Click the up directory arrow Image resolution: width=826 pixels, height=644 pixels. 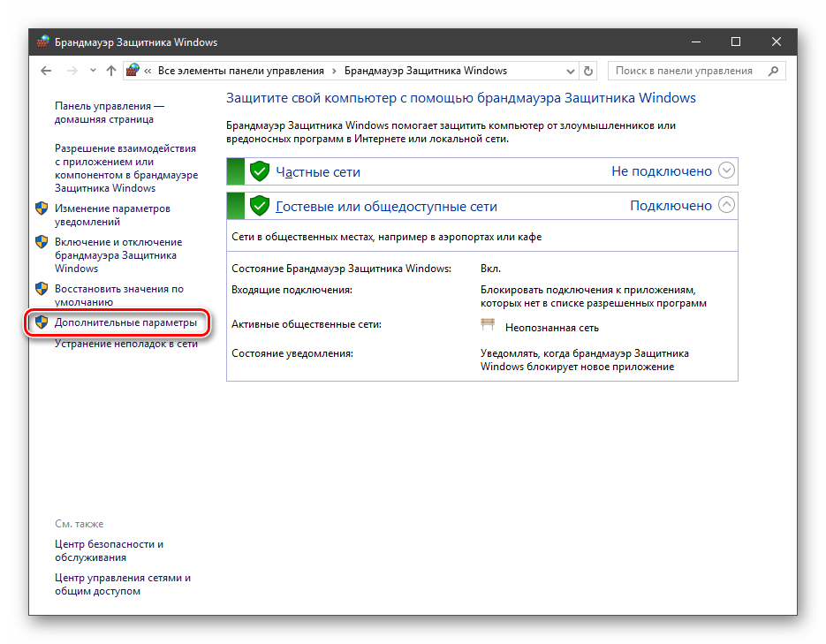[x=111, y=71]
